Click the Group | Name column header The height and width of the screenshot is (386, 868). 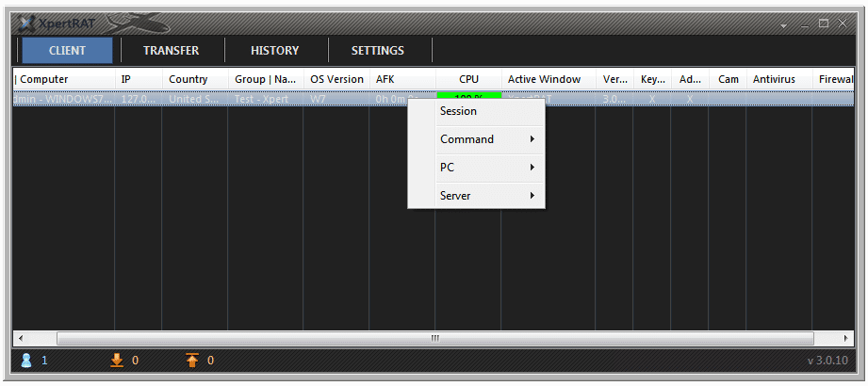(x=266, y=79)
